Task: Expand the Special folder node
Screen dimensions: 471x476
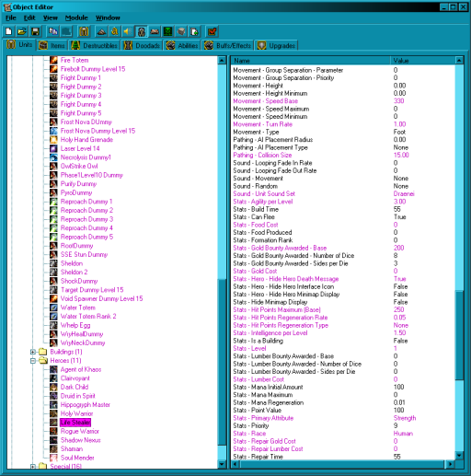Action: click(33, 467)
